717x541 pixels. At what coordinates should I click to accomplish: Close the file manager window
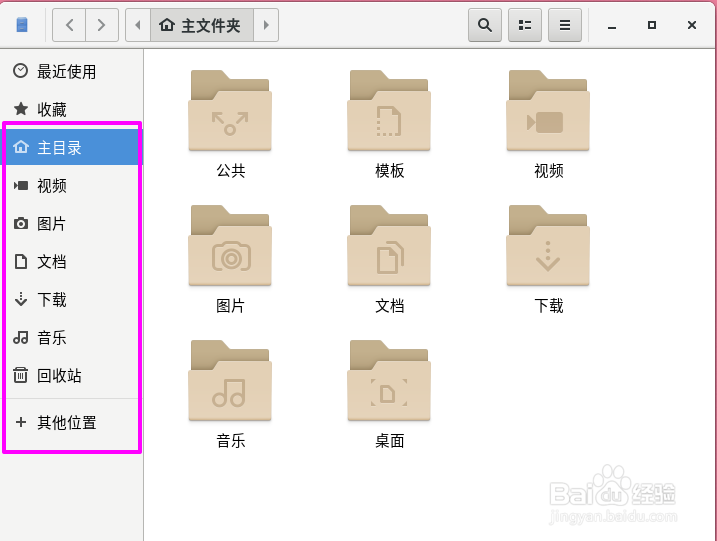pyautogui.click(x=692, y=25)
